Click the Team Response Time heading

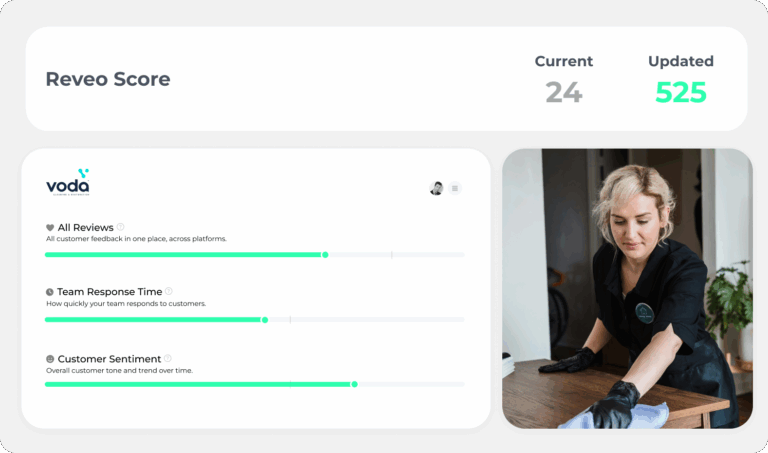click(x=109, y=292)
